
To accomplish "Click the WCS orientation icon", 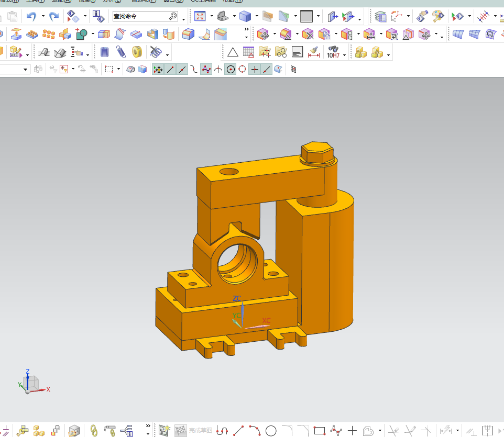I will point(397,16).
